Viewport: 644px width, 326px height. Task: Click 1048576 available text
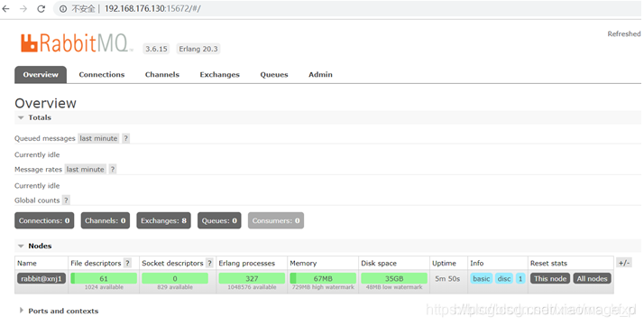pyautogui.click(x=252, y=287)
